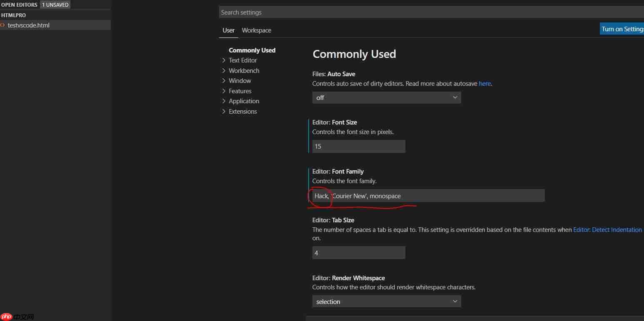Screen dimensions: 644x321
Task: Click the Tab Size field showing 4
Action: [x=359, y=253]
